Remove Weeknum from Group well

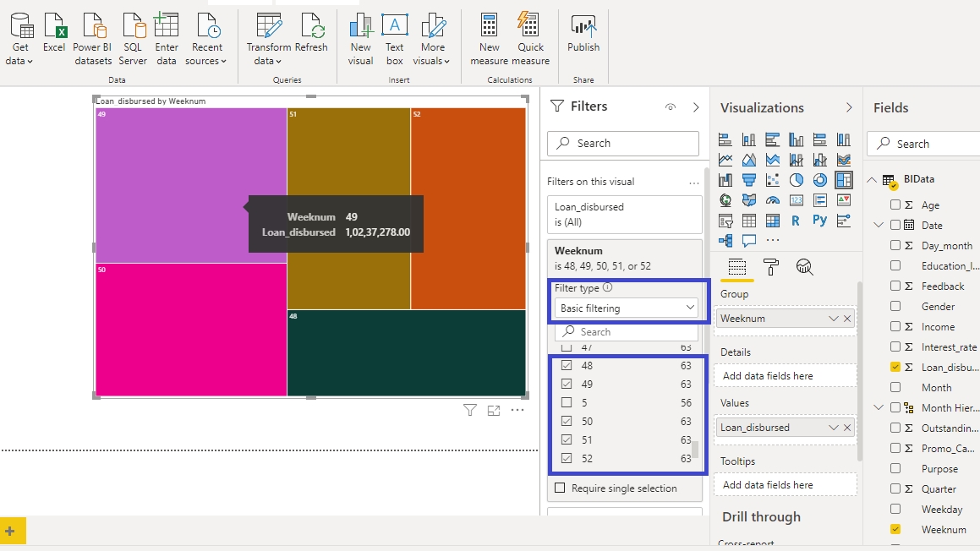click(847, 319)
